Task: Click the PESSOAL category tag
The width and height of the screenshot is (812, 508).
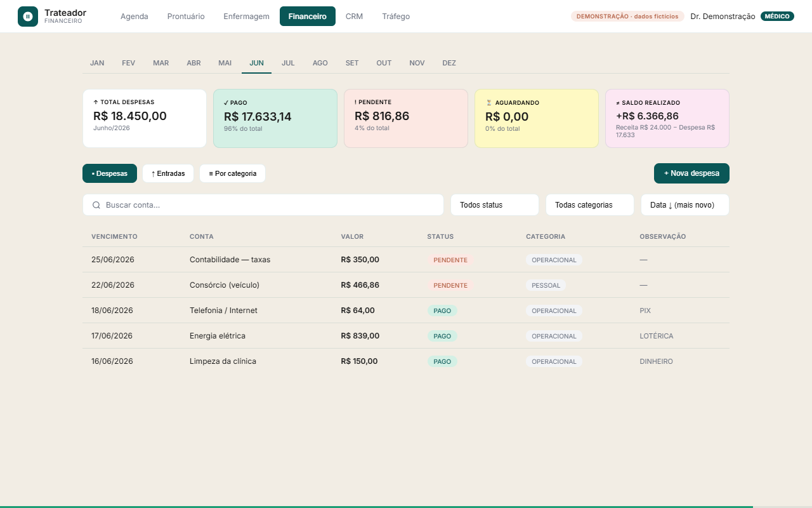Action: pos(546,285)
